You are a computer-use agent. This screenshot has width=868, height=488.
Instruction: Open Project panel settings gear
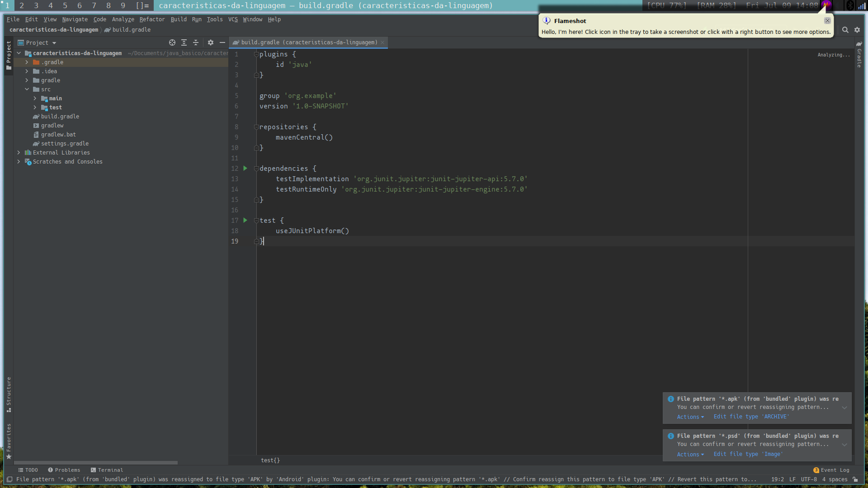[211, 42]
